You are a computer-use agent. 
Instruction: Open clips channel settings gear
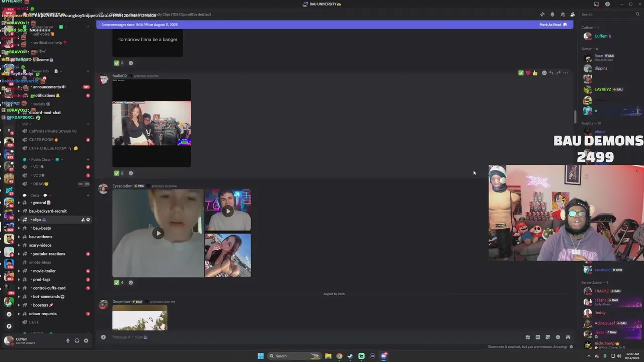coord(88,220)
